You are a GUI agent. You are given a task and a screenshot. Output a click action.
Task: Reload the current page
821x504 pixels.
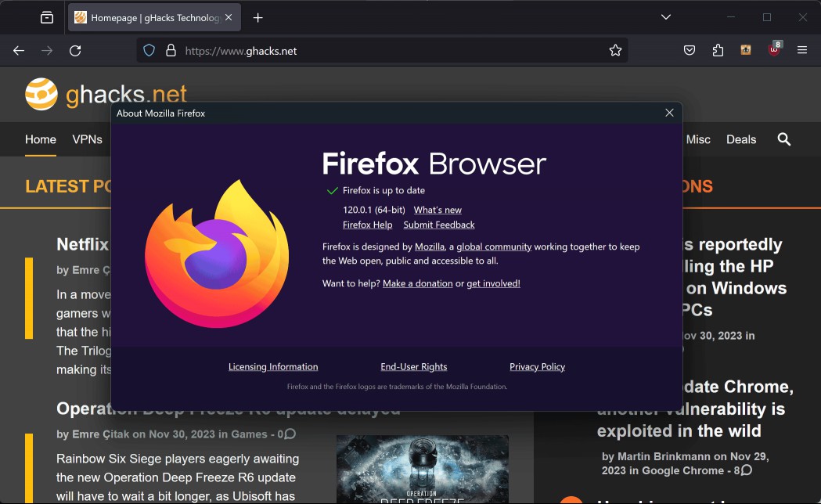(x=75, y=51)
